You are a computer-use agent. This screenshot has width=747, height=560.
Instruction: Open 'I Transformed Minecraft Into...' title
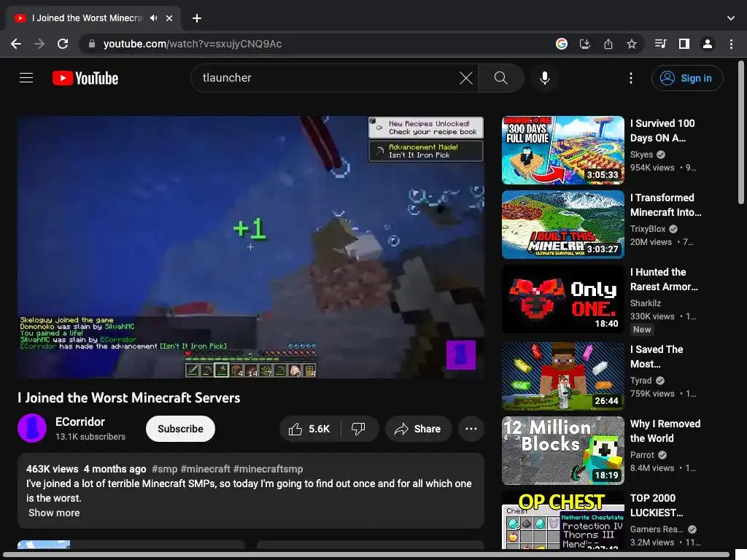(665, 205)
